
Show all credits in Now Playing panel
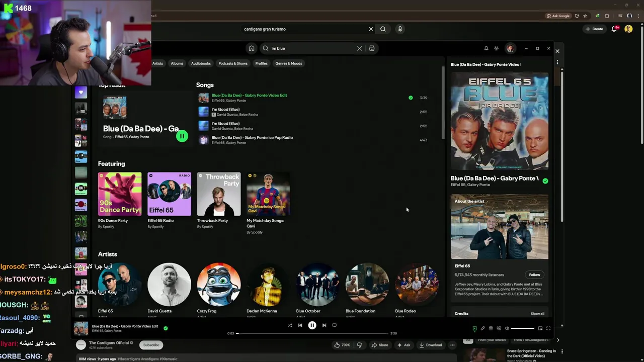[x=537, y=314]
